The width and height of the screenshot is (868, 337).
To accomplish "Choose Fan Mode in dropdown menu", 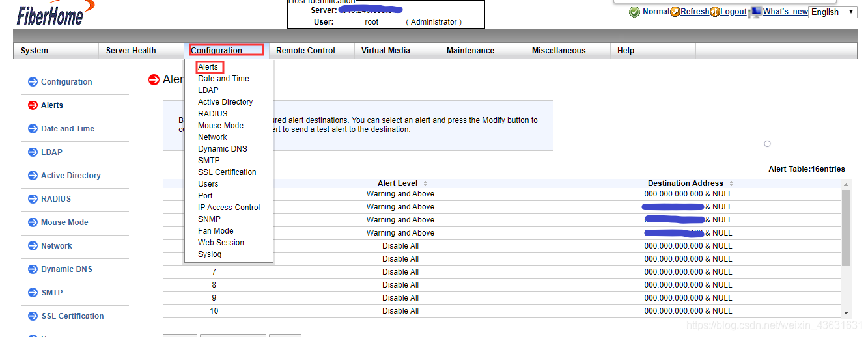I will (216, 231).
